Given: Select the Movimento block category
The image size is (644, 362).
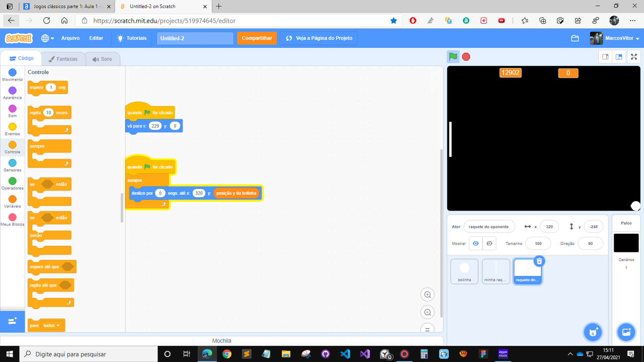Looking at the screenshot, I should pyautogui.click(x=13, y=75).
